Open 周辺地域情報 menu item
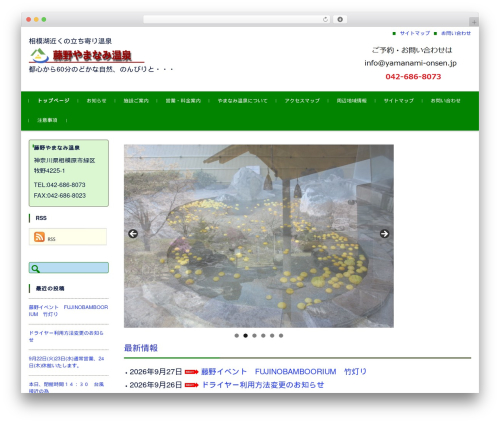 pyautogui.click(x=351, y=101)
